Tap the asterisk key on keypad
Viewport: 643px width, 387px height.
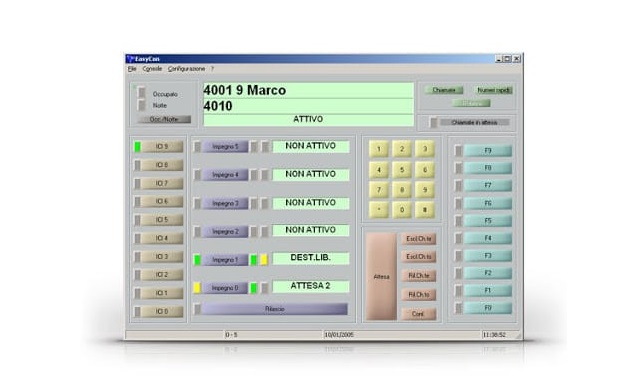[x=379, y=209]
